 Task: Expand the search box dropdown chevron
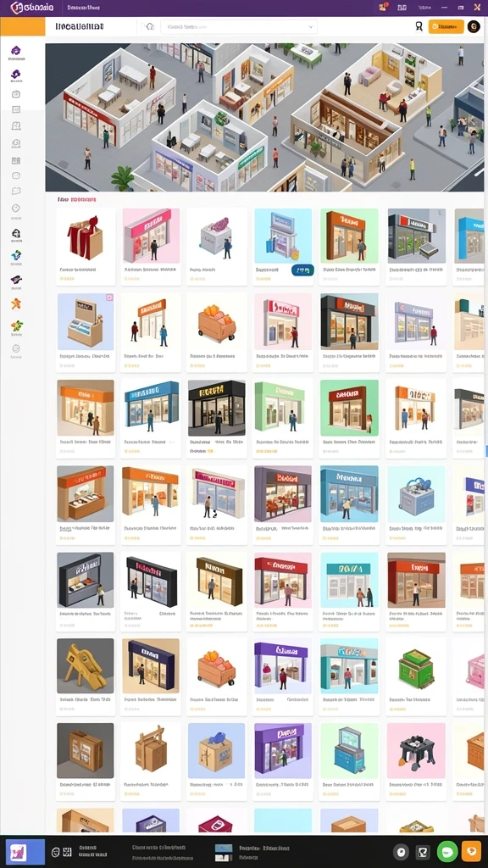pos(311,26)
